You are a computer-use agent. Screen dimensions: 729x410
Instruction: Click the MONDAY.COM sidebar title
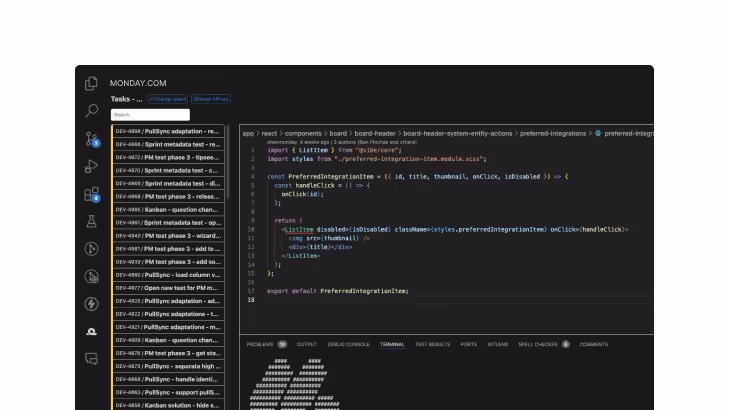138,83
